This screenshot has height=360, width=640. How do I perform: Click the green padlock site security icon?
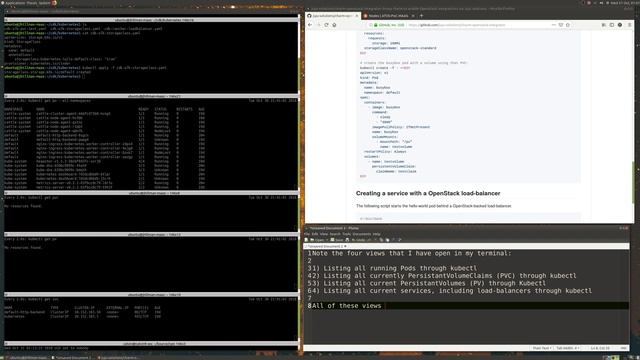[x=376, y=25]
